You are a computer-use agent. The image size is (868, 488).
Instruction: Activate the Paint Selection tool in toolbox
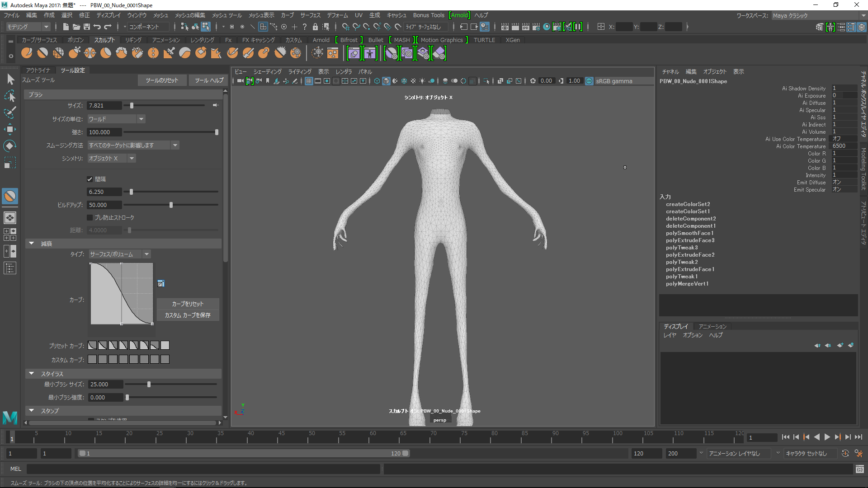pos(10,113)
